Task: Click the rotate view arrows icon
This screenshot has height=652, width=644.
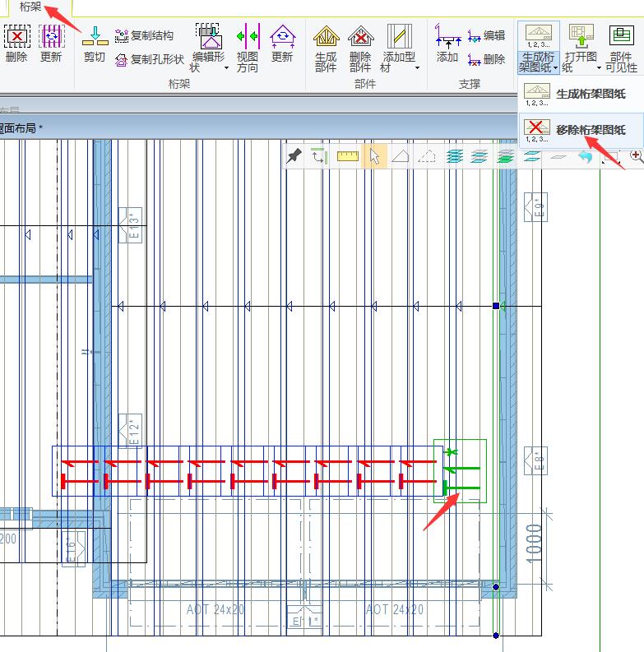Action: tap(319, 157)
